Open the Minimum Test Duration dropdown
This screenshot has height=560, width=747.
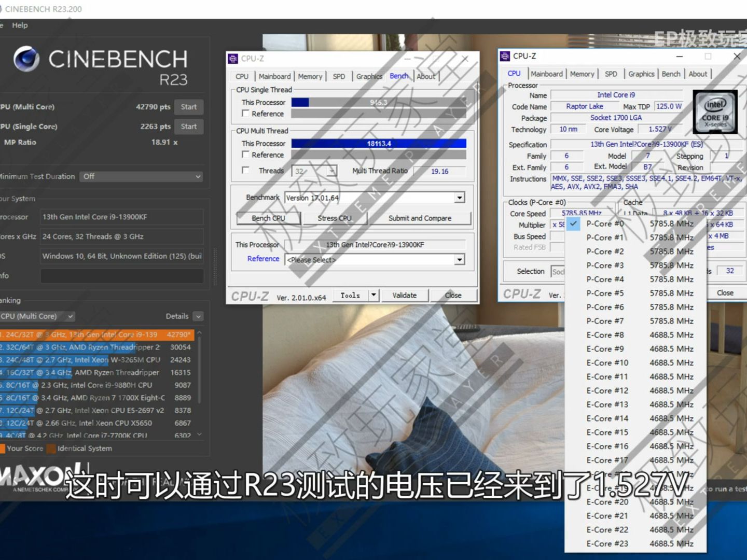pyautogui.click(x=141, y=176)
